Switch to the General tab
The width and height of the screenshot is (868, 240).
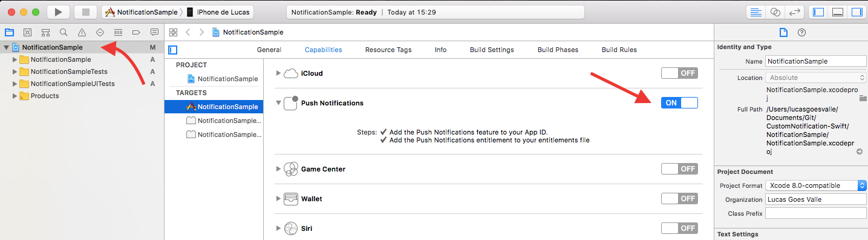point(269,50)
